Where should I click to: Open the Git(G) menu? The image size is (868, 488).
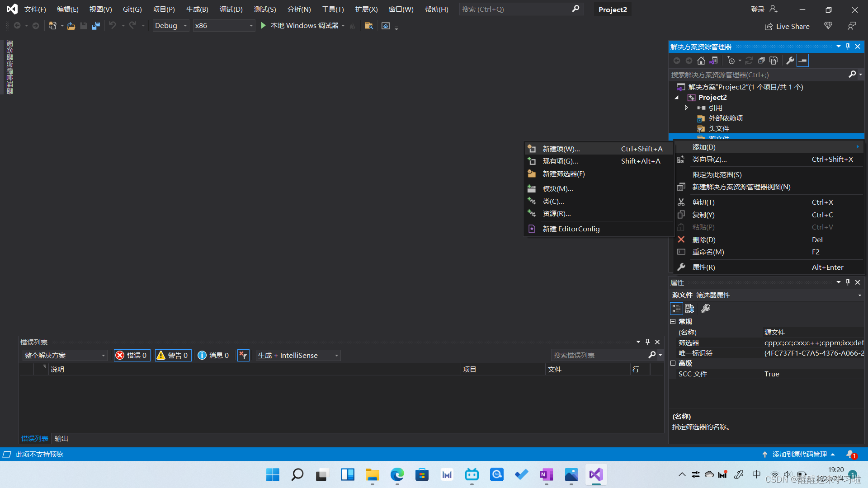click(x=132, y=9)
